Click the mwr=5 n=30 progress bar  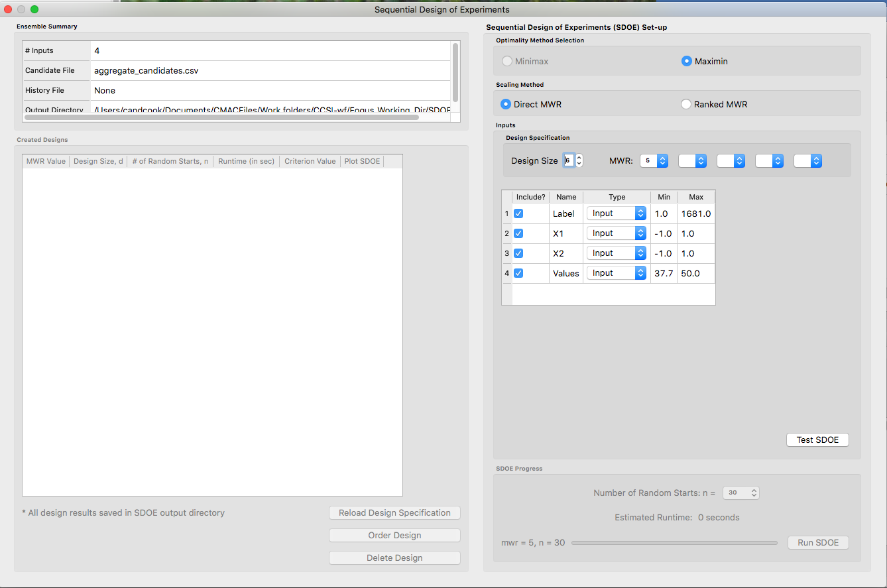coord(674,542)
